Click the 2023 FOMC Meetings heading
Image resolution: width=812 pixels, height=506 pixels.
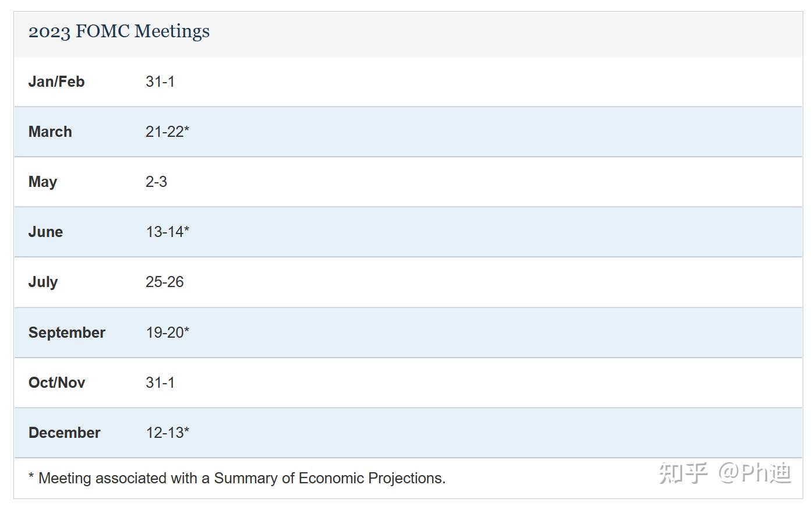pyautogui.click(x=119, y=31)
